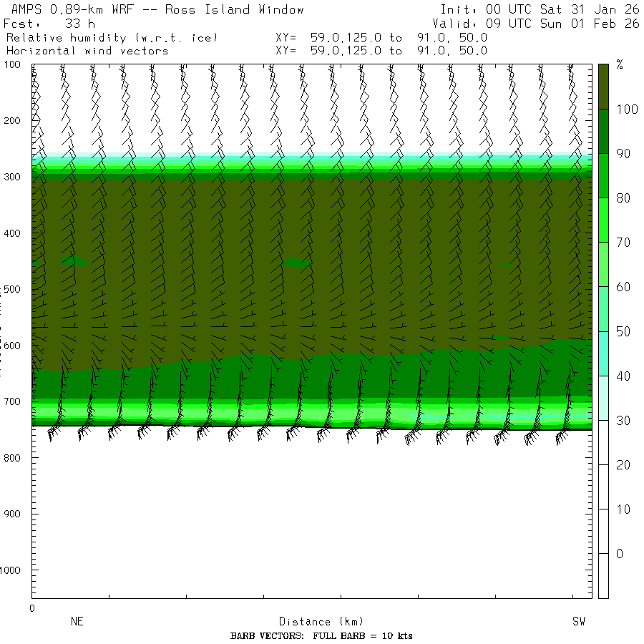This screenshot has width=644, height=644.
Task: Click the colorbar label '80'
Action: 623,198
